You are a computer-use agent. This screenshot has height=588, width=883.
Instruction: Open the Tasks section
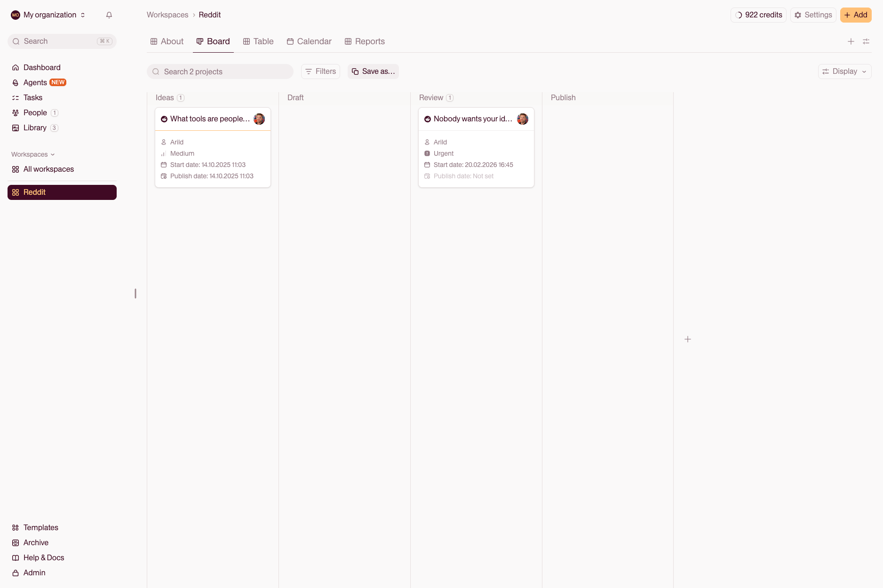click(33, 97)
